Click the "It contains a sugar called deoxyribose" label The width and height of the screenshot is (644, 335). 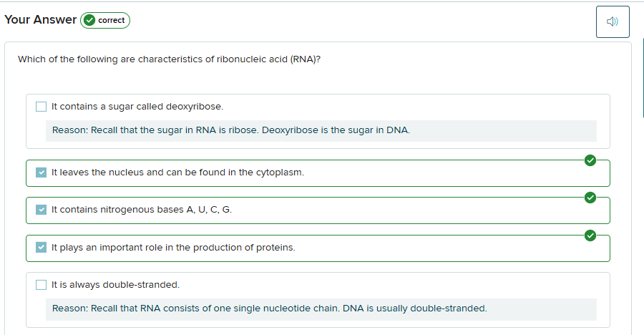point(137,107)
